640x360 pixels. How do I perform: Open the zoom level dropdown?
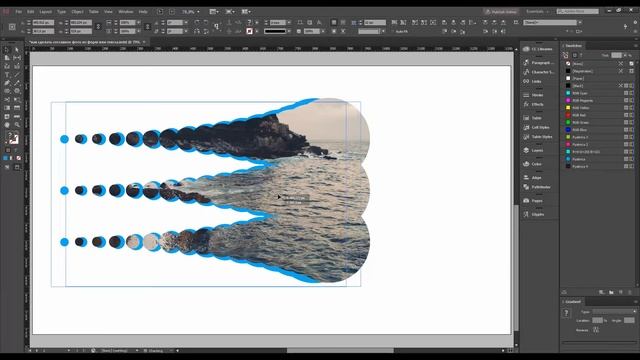198,12
